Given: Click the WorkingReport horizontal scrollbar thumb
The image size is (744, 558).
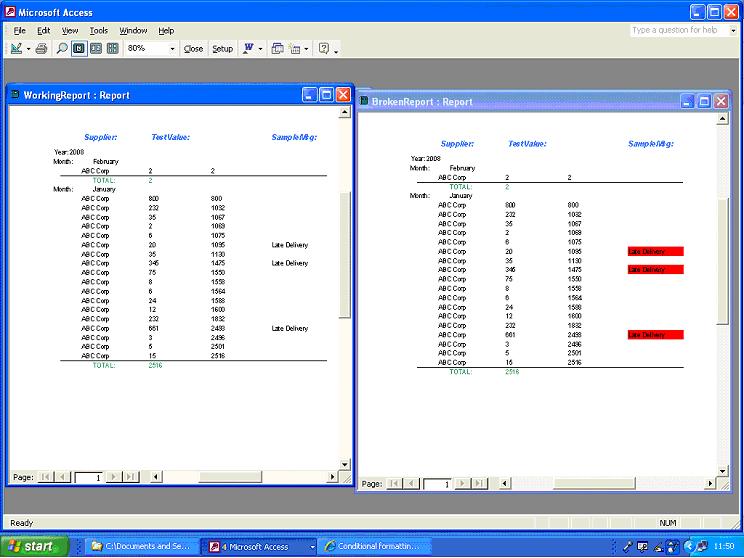Looking at the screenshot, I should coord(230,476).
